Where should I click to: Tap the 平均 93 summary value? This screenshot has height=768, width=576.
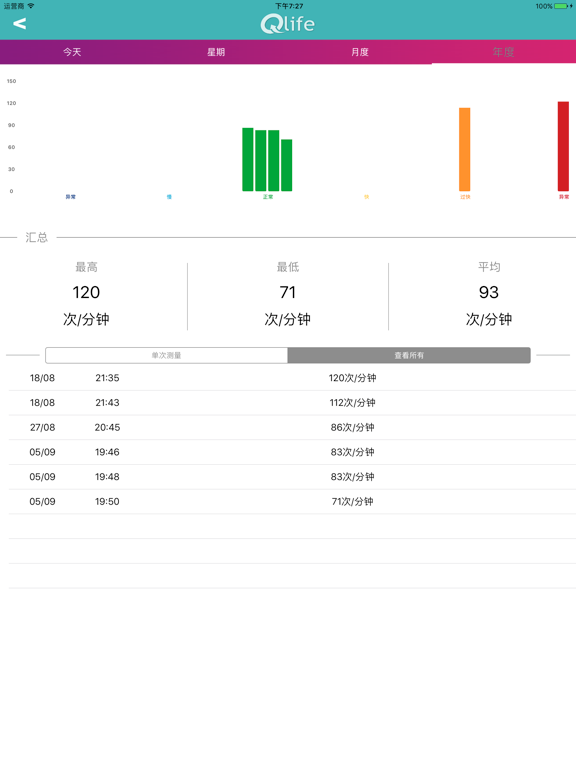[x=489, y=292]
